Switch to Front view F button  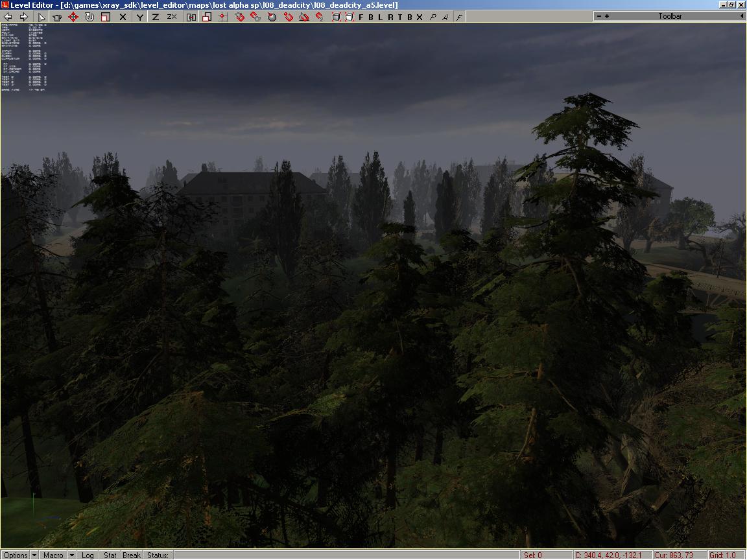361,17
